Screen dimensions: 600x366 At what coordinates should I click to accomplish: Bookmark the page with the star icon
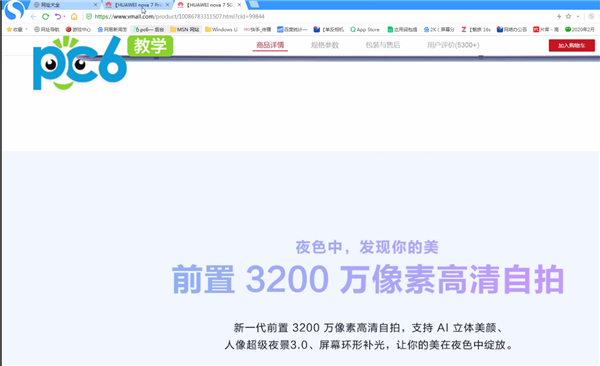pyautogui.click(x=569, y=16)
